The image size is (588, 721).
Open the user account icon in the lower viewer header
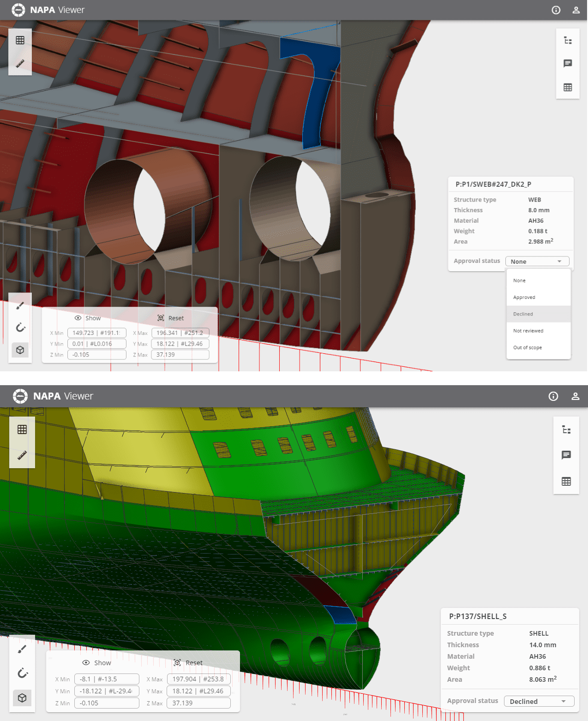point(575,396)
